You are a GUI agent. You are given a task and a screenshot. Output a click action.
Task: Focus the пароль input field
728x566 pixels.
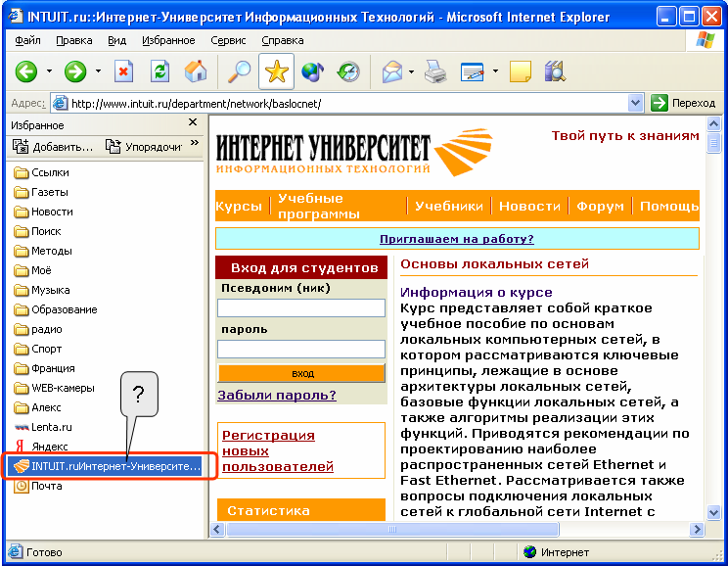[x=301, y=349]
